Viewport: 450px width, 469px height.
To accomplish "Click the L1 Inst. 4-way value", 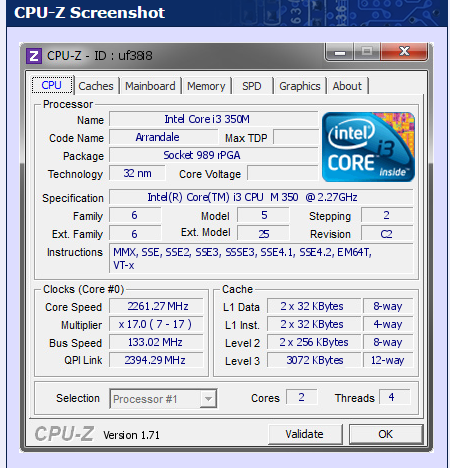I will [x=388, y=324].
